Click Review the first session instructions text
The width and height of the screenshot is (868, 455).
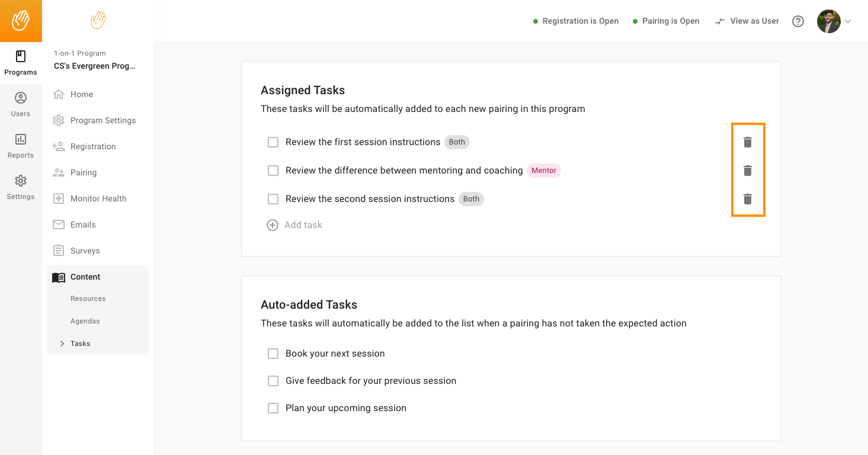click(x=363, y=142)
